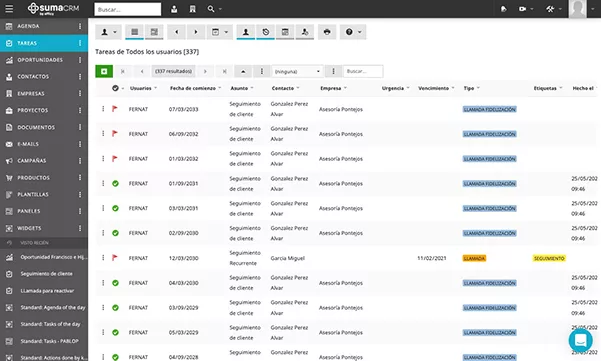The height and width of the screenshot is (361, 601).
Task: Open the calendar date dropdown
Action: click(x=220, y=32)
